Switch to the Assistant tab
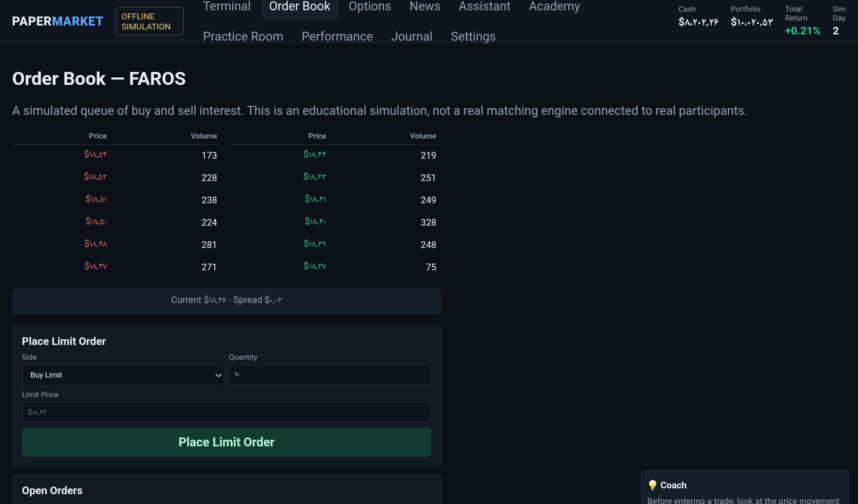This screenshot has height=504, width=858. pyautogui.click(x=484, y=7)
